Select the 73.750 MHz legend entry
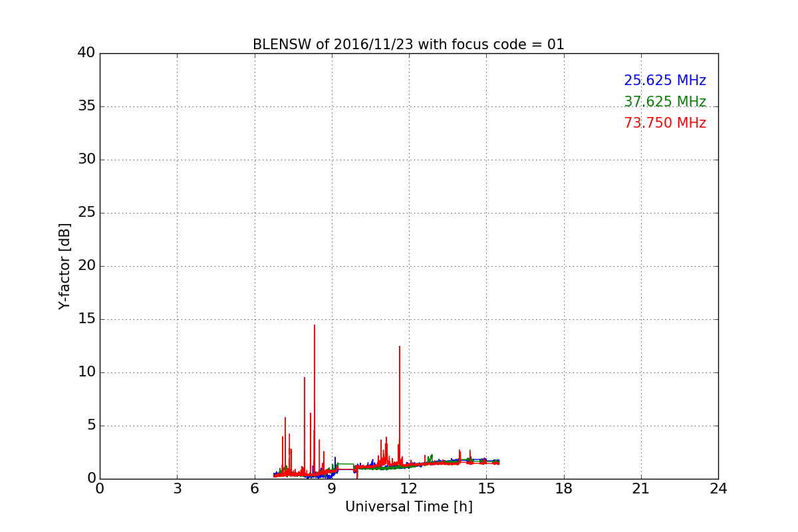 point(665,123)
